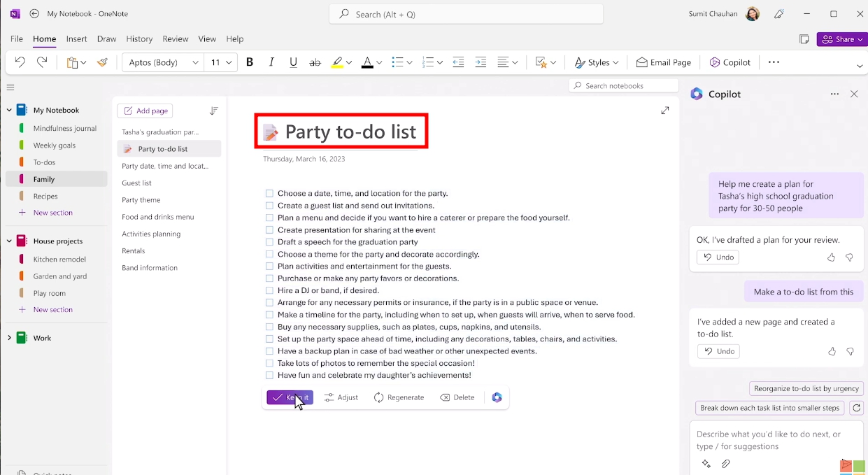Screen dimensions: 868x475
Task: Open the Recipes section
Action: coord(45,196)
